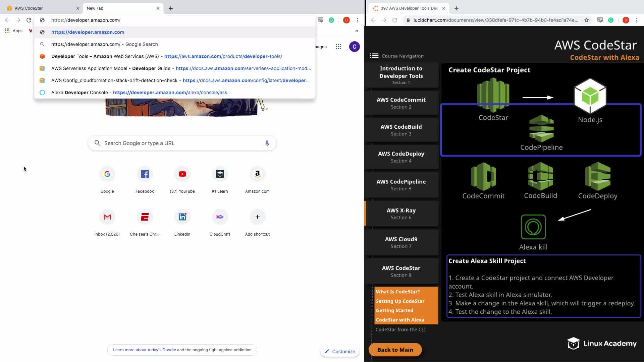This screenshot has width=644, height=362.
Task: Click the voice search microphone icon
Action: point(267,143)
